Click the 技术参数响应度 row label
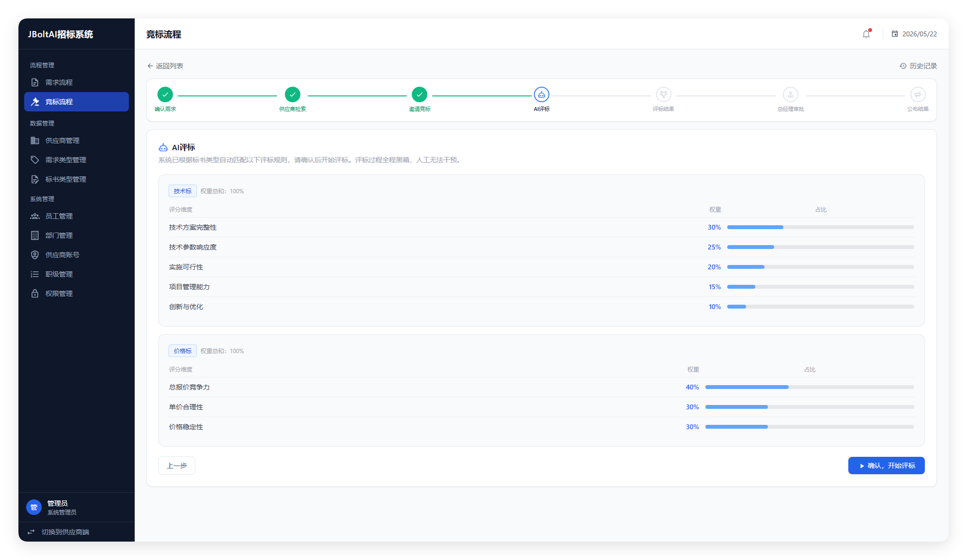967x560 pixels. click(x=193, y=247)
